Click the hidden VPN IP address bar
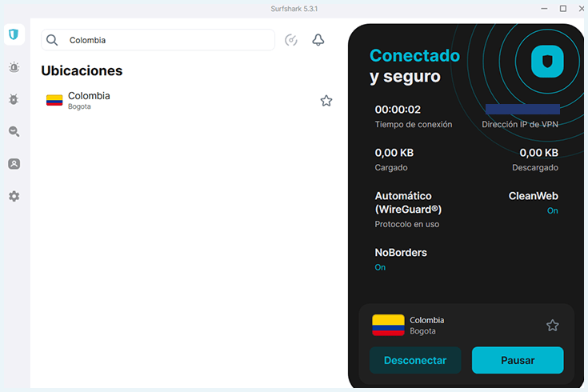588x392 pixels. click(x=522, y=109)
